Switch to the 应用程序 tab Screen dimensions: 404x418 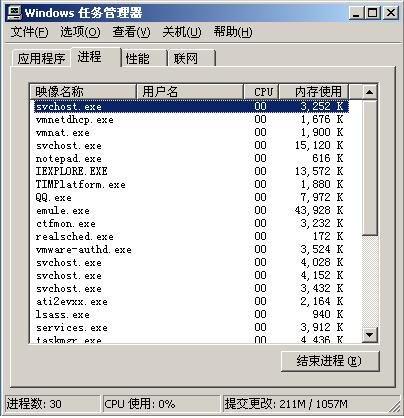pyautogui.click(x=41, y=59)
